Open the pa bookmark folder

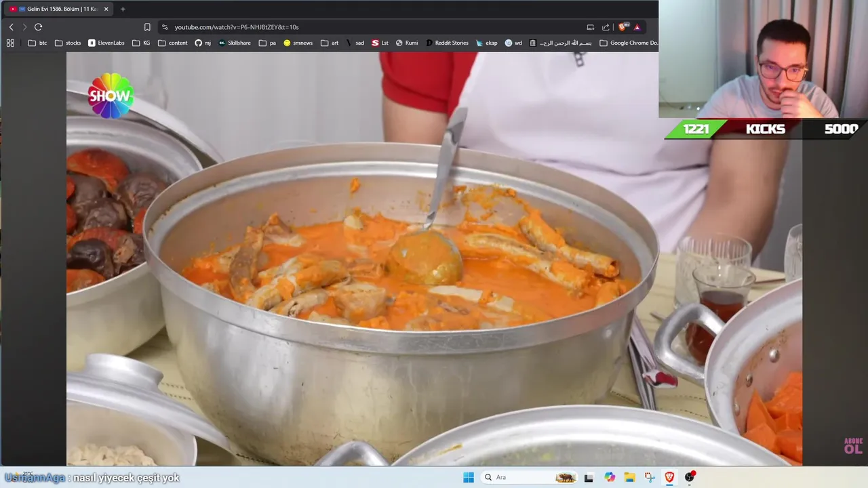coord(267,43)
